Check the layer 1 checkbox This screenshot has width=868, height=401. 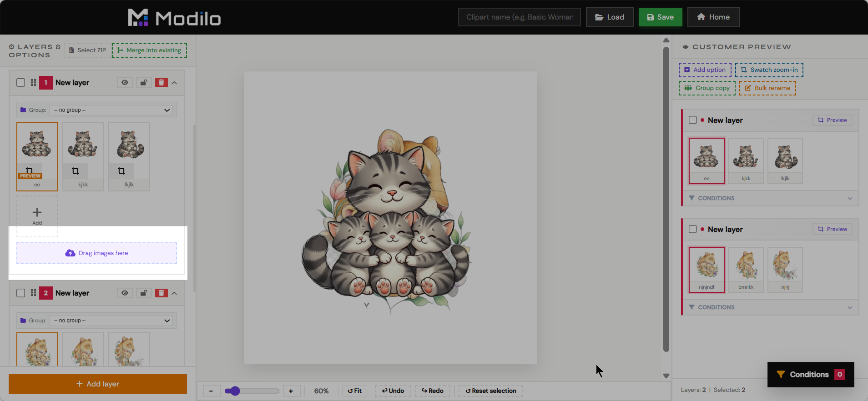coord(20,83)
